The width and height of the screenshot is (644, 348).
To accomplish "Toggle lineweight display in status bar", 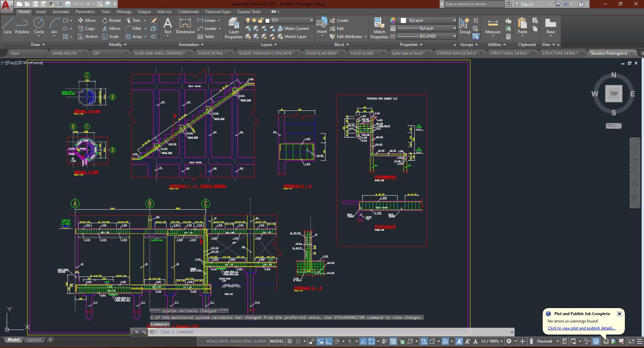I will click(x=385, y=341).
